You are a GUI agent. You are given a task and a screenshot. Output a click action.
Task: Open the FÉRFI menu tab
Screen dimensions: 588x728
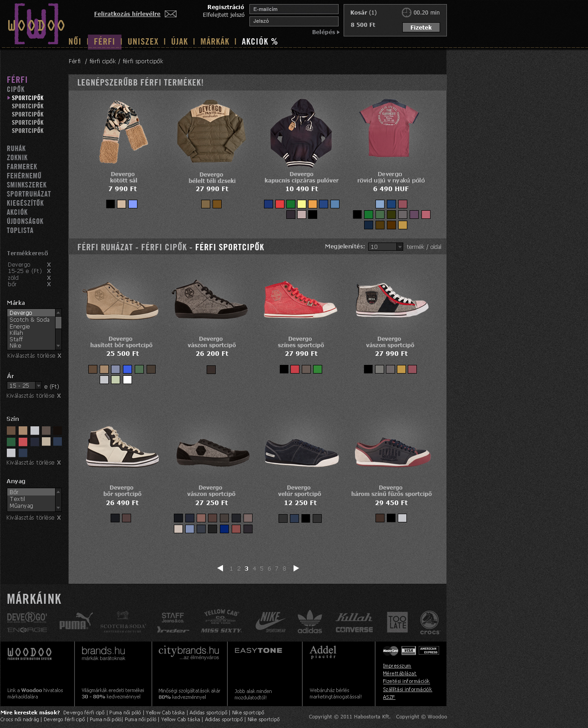[x=104, y=41]
